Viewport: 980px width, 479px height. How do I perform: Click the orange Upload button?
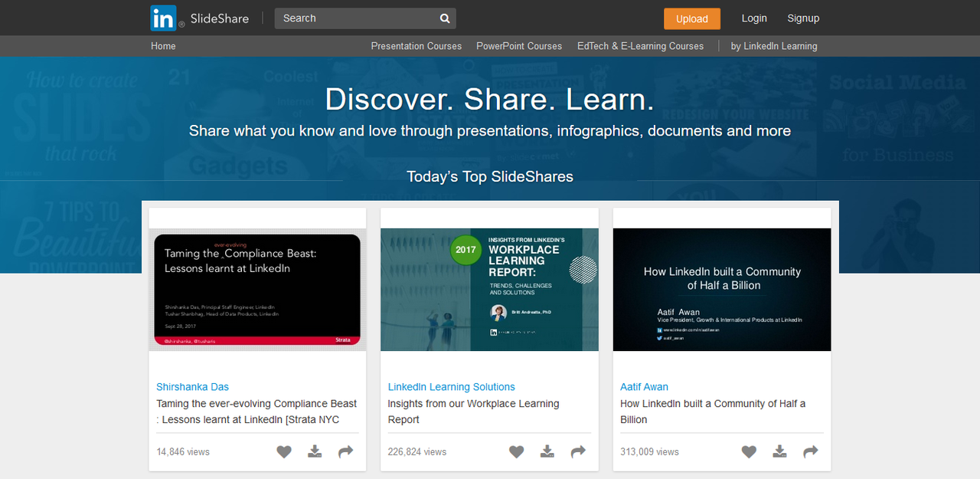click(x=692, y=18)
